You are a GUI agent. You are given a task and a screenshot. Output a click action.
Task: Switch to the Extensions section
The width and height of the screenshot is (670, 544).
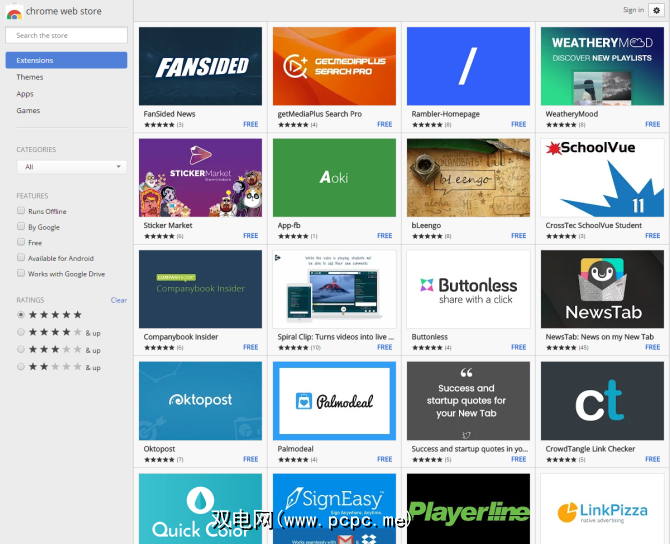(66, 60)
